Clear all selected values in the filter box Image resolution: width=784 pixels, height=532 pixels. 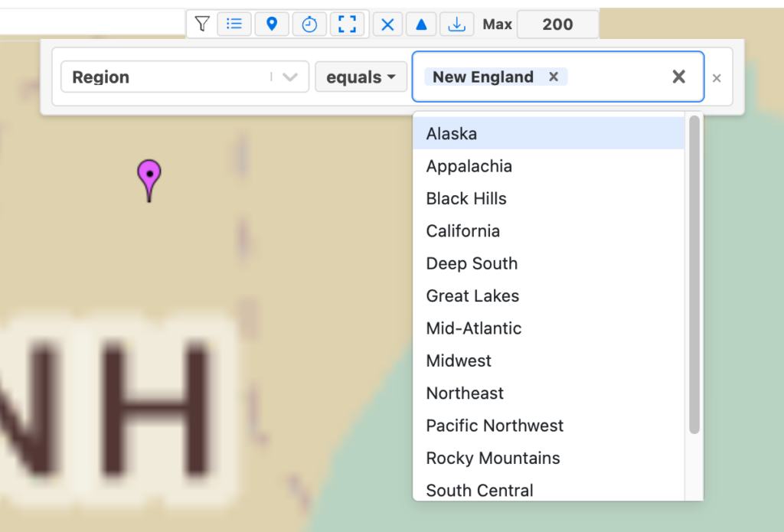pos(678,77)
